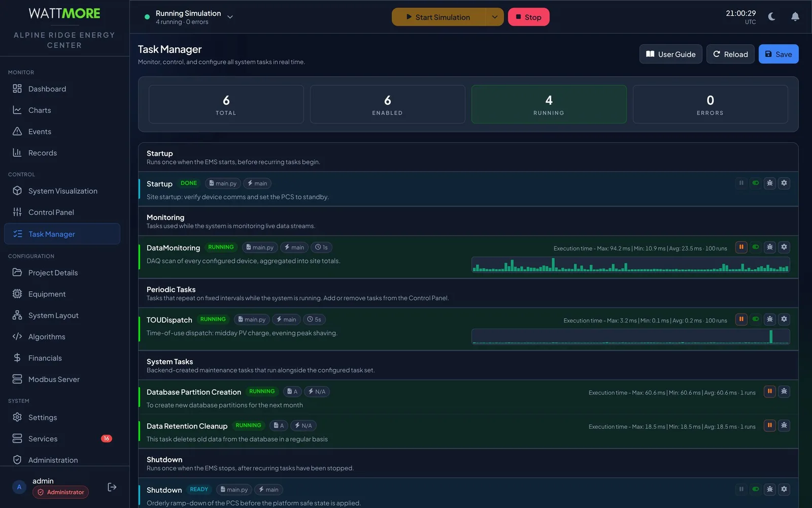Select the Errors count card

pyautogui.click(x=710, y=104)
